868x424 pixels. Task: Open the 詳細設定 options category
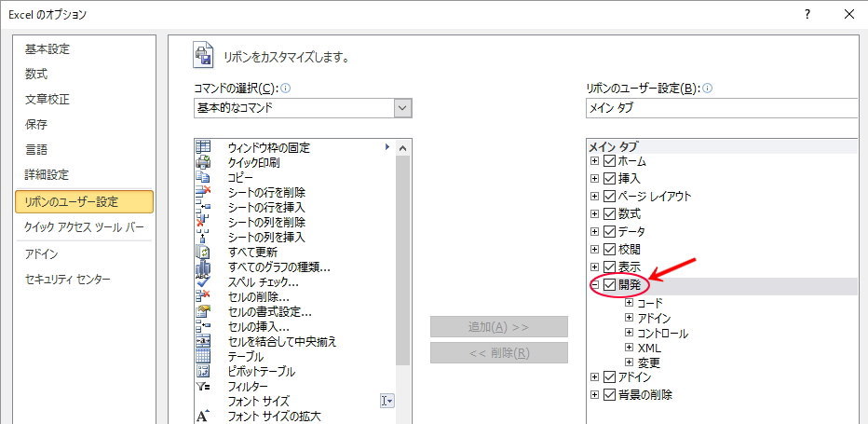pos(47,175)
